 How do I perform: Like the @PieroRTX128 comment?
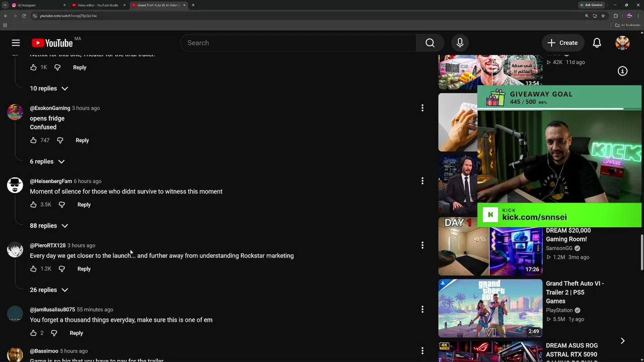click(x=33, y=269)
